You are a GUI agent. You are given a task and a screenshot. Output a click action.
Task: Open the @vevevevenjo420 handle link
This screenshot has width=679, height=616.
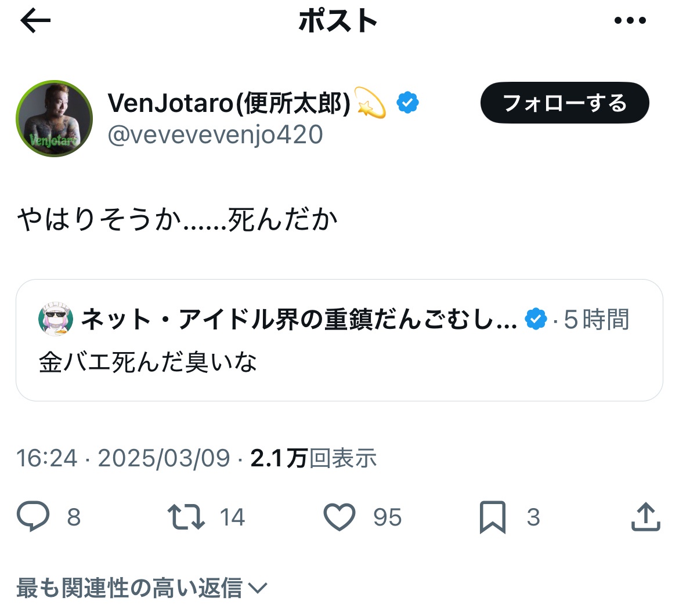(x=215, y=135)
